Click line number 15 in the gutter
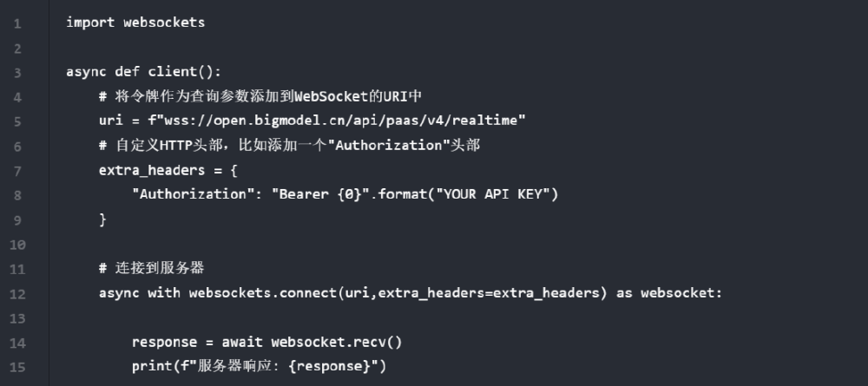This screenshot has height=386, width=868. [16, 366]
